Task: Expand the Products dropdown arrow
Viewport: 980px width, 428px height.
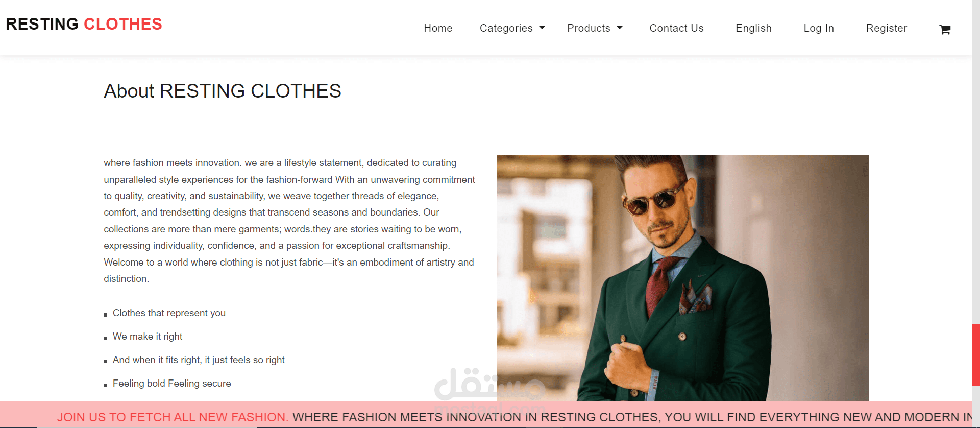Action: pos(620,28)
